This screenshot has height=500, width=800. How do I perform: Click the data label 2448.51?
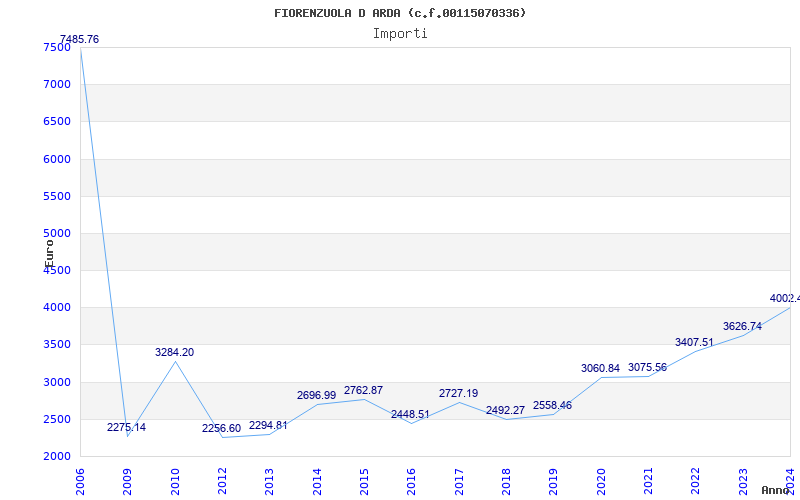[x=410, y=414]
